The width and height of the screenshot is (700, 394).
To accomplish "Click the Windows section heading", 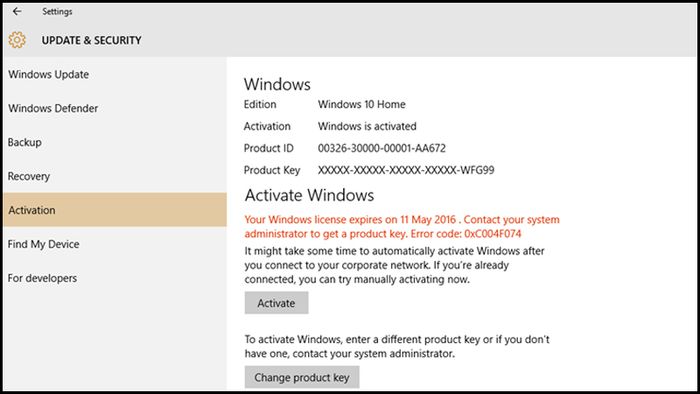I will (x=277, y=84).
